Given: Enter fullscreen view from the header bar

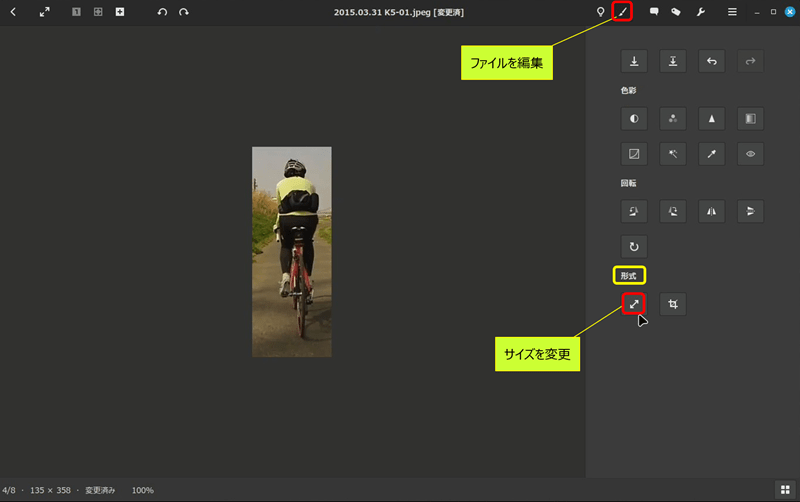Looking at the screenshot, I should [x=45, y=12].
